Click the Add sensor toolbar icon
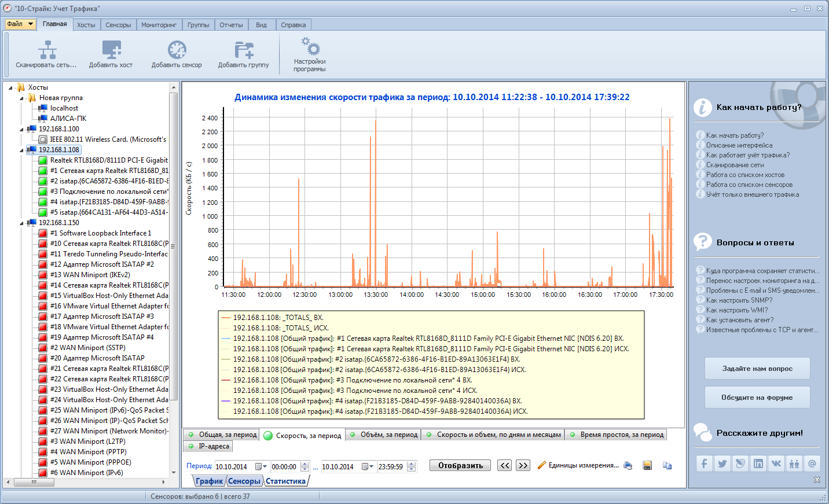829x504 pixels. [x=177, y=50]
